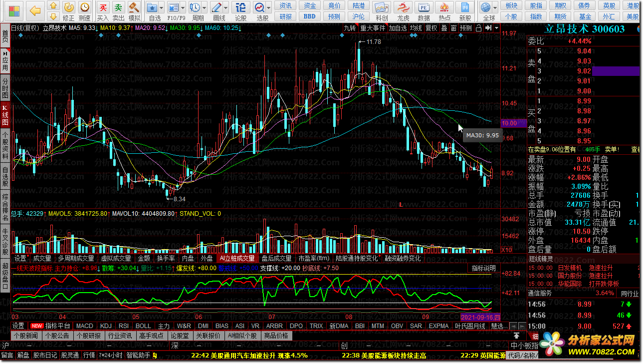This screenshot has width=644, height=364.
Task: Click the 周期 period clock icon
Action: tap(195, 11)
